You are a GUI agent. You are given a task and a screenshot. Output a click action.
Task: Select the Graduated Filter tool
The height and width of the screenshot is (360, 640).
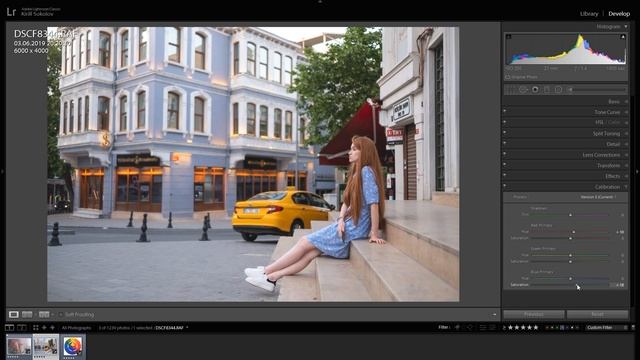[x=547, y=89]
